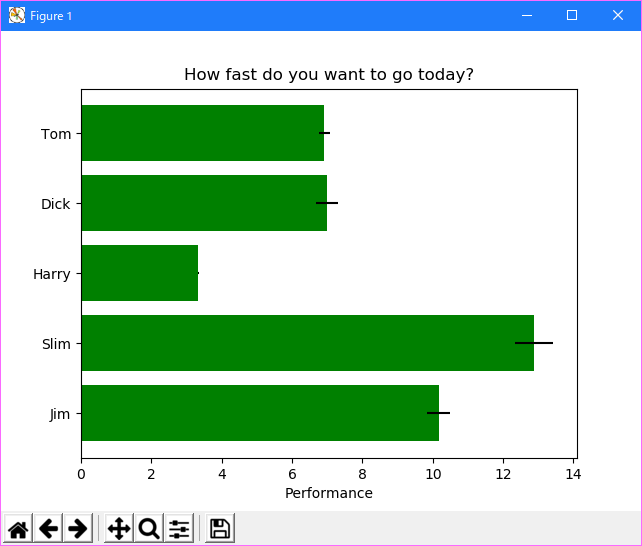Click the Tom green bar

203,133
